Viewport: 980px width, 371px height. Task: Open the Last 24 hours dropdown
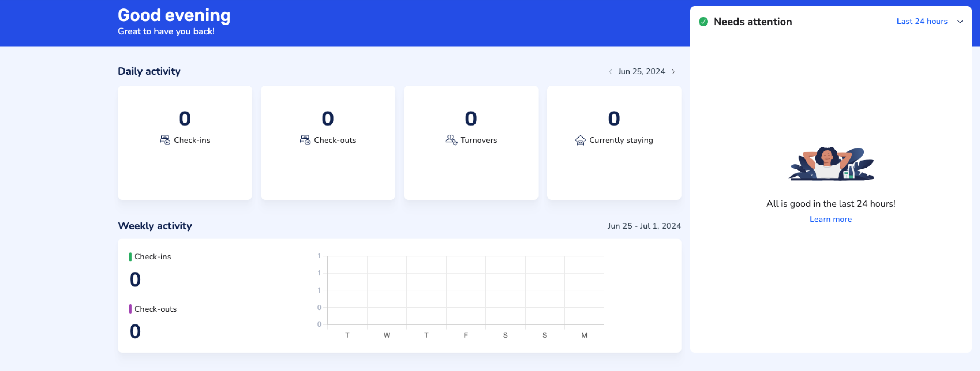tap(921, 21)
